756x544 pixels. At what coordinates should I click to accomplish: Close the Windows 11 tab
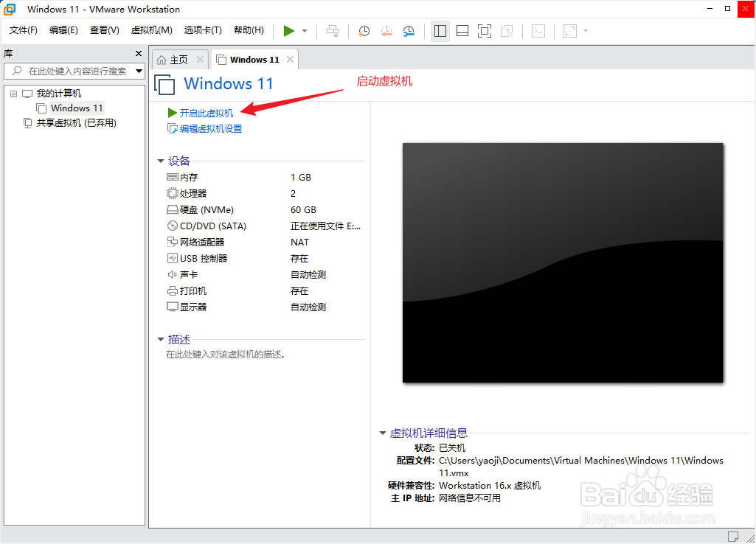point(290,59)
